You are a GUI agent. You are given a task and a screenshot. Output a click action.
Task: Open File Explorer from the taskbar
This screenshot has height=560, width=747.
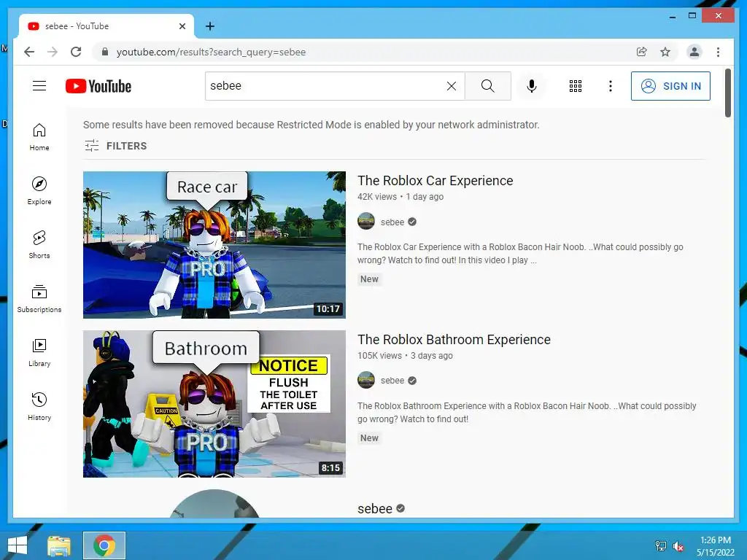59,545
